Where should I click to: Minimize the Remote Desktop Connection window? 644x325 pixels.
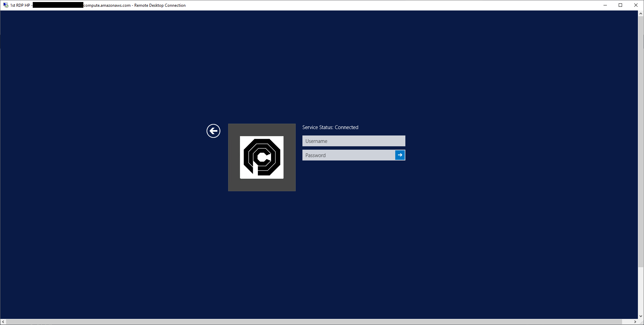tap(605, 5)
